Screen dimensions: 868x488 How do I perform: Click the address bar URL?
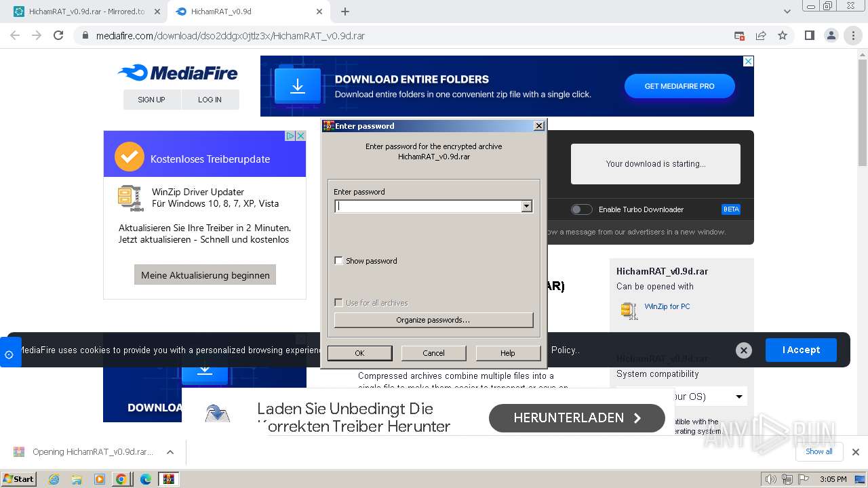pos(231,36)
